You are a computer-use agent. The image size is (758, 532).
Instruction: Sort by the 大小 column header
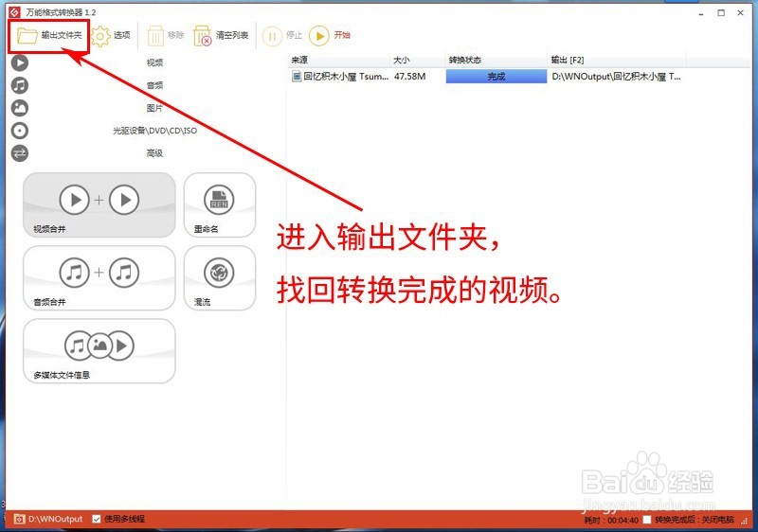418,61
